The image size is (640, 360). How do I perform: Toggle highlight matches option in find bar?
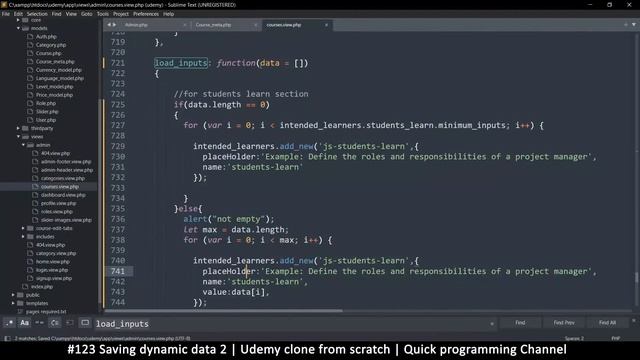(x=85, y=323)
